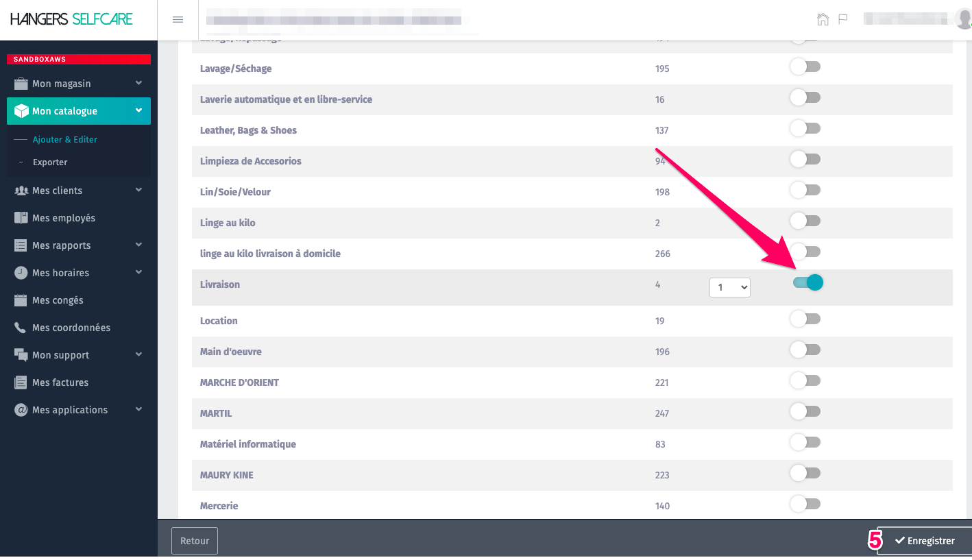This screenshot has height=560, width=972.
Task: Click the Mes congés calendar icon
Action: [x=21, y=300]
